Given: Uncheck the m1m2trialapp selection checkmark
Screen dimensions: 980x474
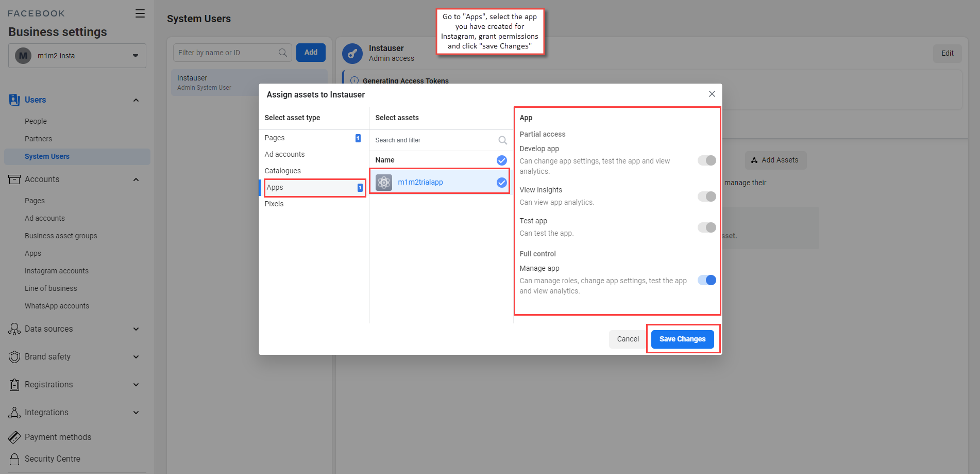Looking at the screenshot, I should 502,183.
